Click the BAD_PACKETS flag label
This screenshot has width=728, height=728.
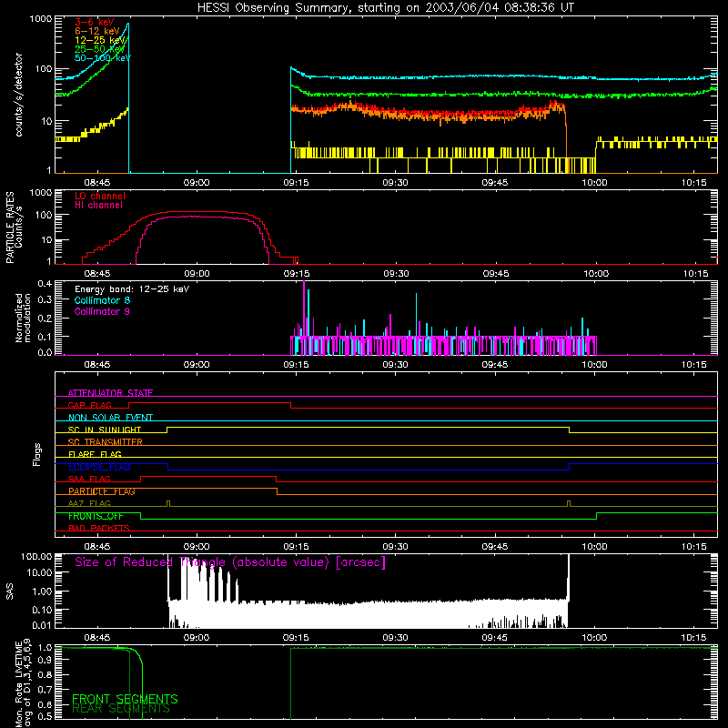[99, 528]
